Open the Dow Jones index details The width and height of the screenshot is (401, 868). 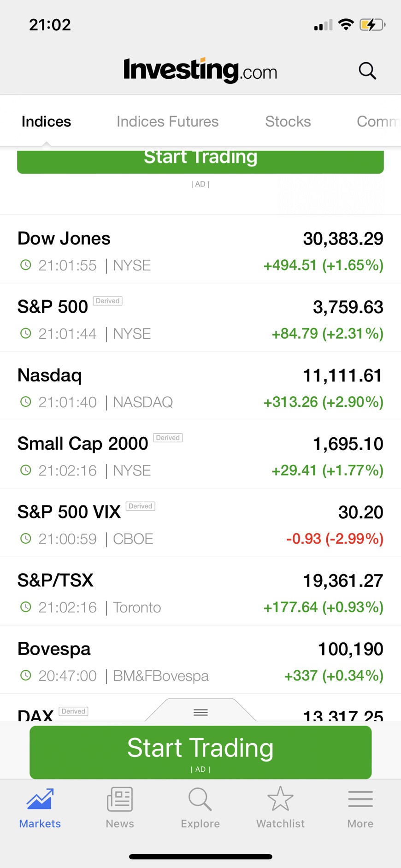200,249
